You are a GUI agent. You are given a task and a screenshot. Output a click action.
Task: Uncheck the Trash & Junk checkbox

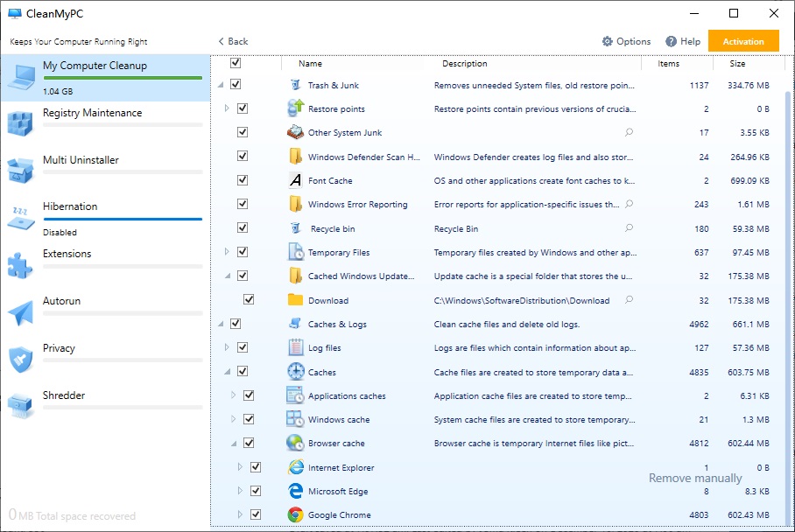click(x=236, y=84)
